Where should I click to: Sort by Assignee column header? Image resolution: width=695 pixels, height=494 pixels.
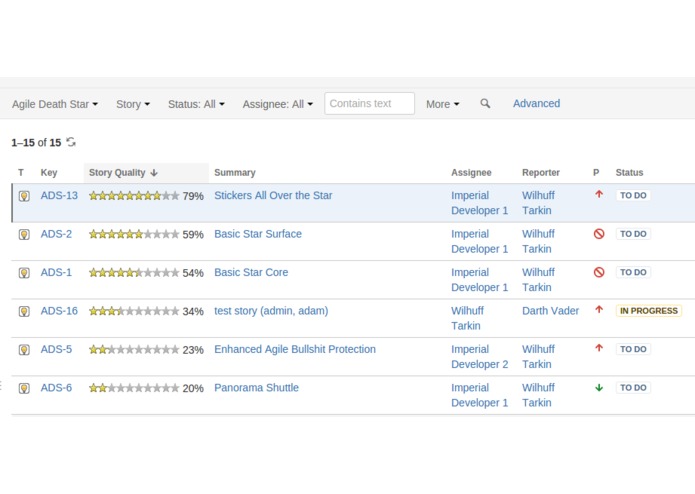471,173
